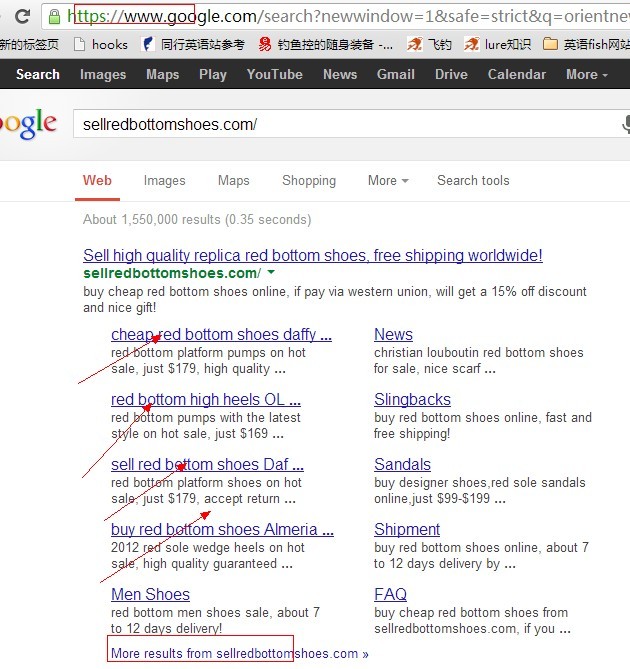Open Play in the black Google bar

(x=213, y=74)
